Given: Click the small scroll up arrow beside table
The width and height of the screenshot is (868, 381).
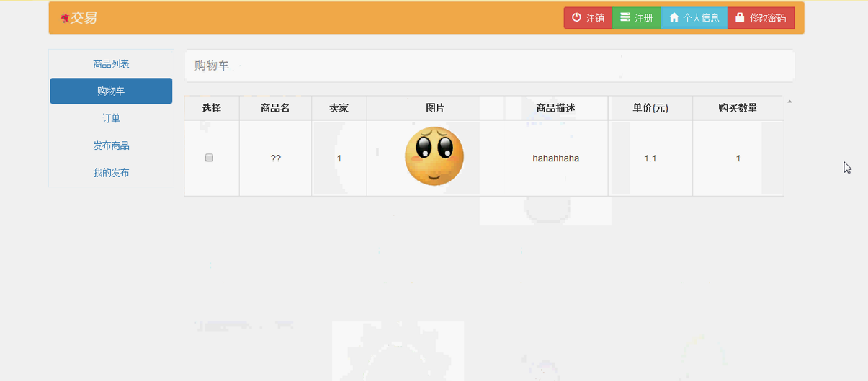Looking at the screenshot, I should pyautogui.click(x=789, y=102).
